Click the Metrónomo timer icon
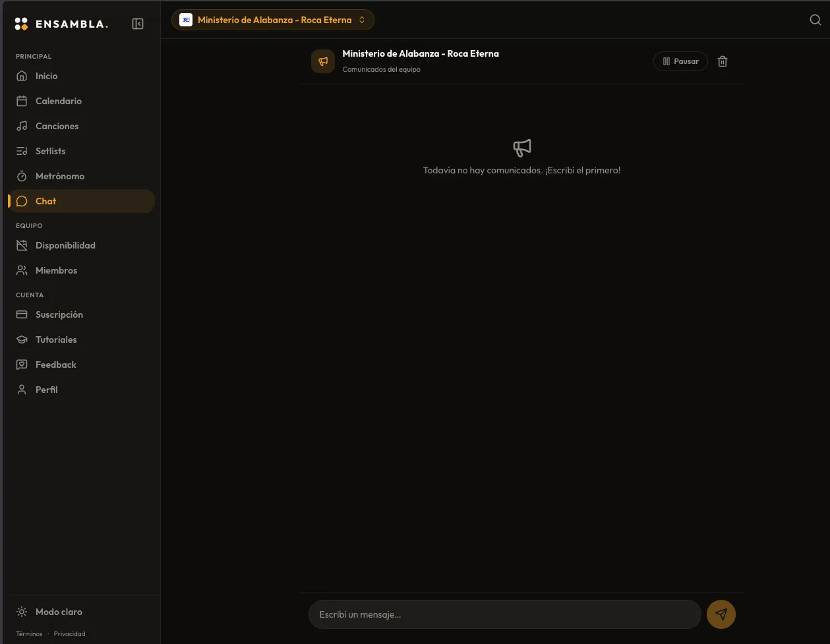Viewport: 830px width, 644px height. [x=22, y=176]
